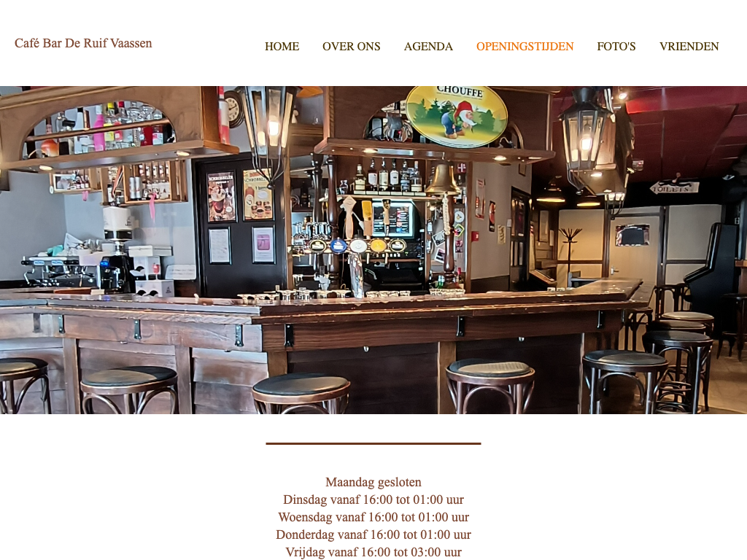Open the FOTO'S gallery page
The width and height of the screenshot is (747, 560).
point(616,46)
